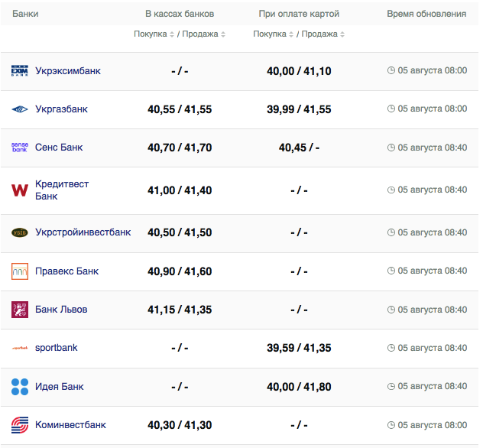The image size is (483, 448).
Task: Open the Сенс Банк link
Action: [x=59, y=148]
